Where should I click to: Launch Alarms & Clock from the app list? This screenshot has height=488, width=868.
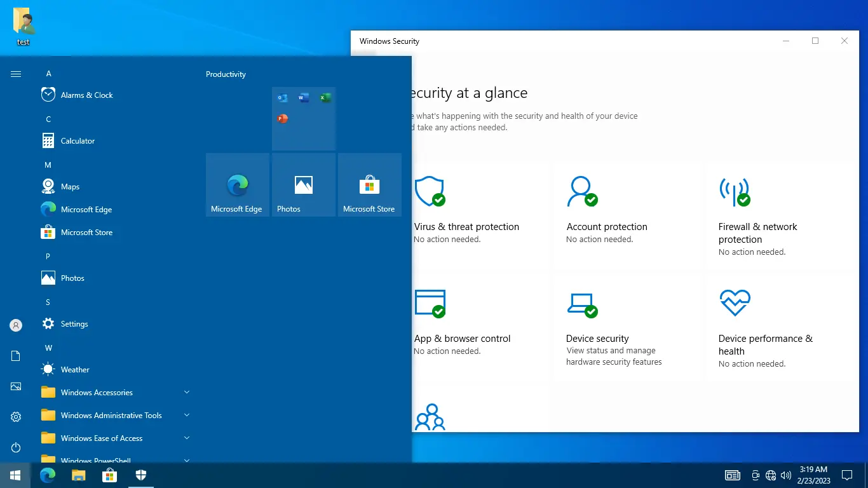pos(116,95)
